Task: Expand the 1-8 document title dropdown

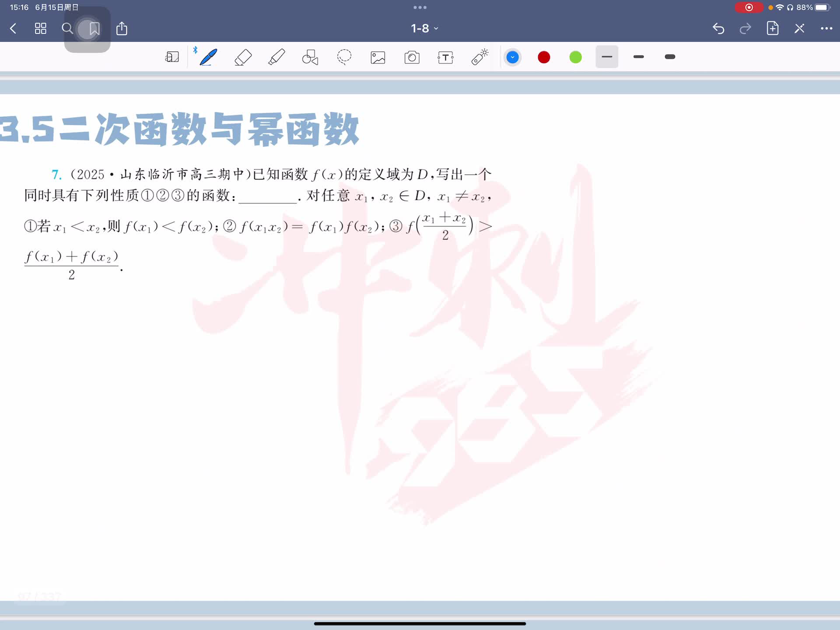Action: tap(424, 28)
